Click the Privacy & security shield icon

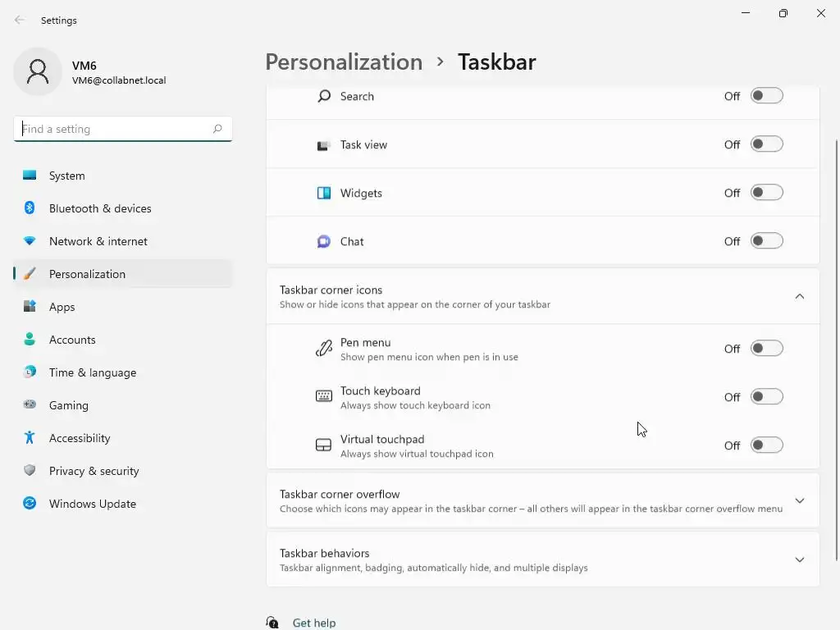click(x=30, y=471)
